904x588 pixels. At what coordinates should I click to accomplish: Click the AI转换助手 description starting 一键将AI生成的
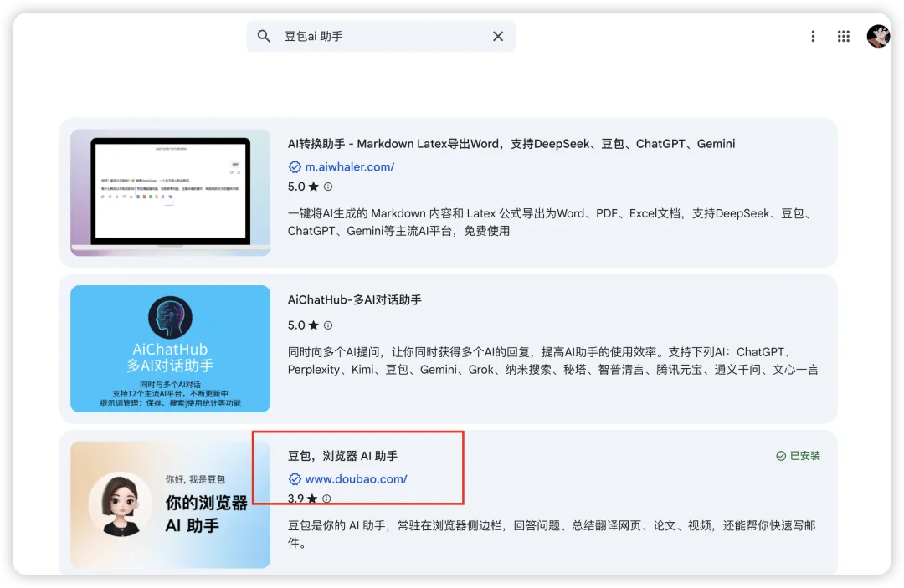[550, 222]
